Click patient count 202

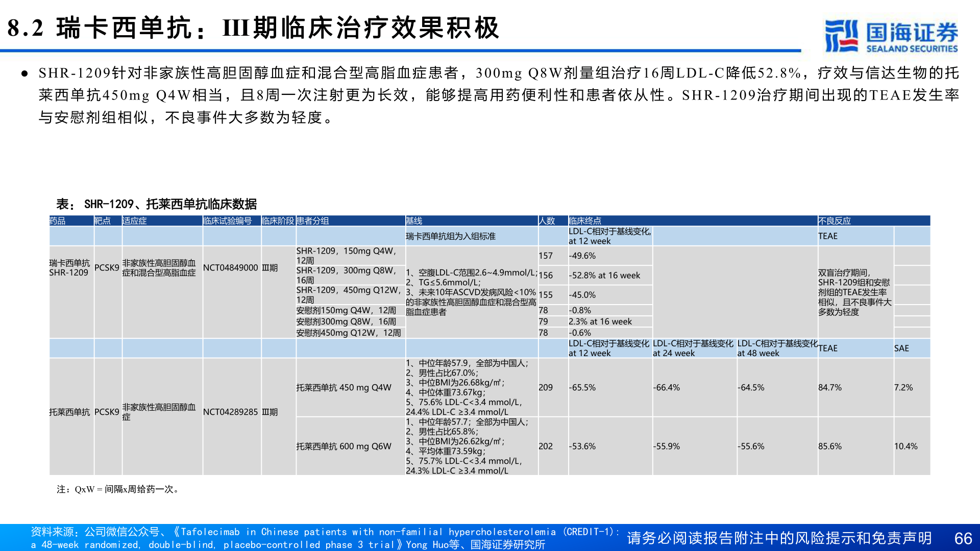click(x=546, y=446)
